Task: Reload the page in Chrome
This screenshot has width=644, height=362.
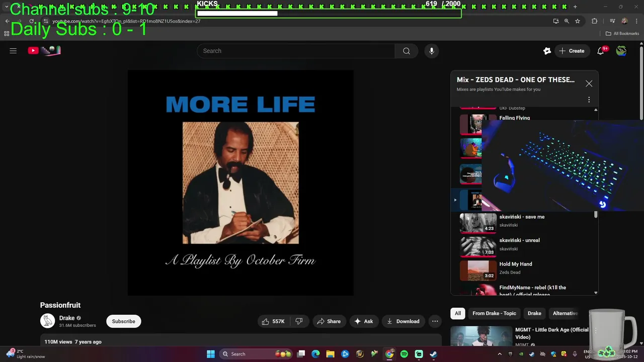Action: coord(31,21)
